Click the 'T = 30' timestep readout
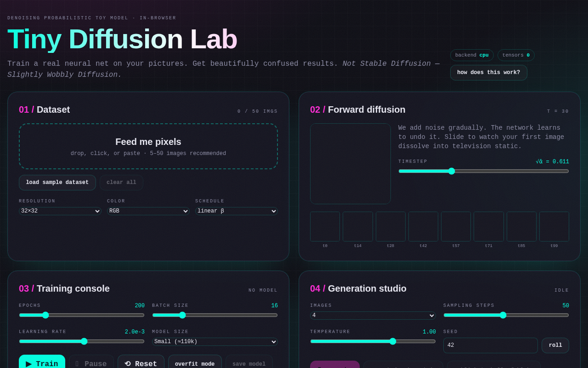 tap(558, 111)
